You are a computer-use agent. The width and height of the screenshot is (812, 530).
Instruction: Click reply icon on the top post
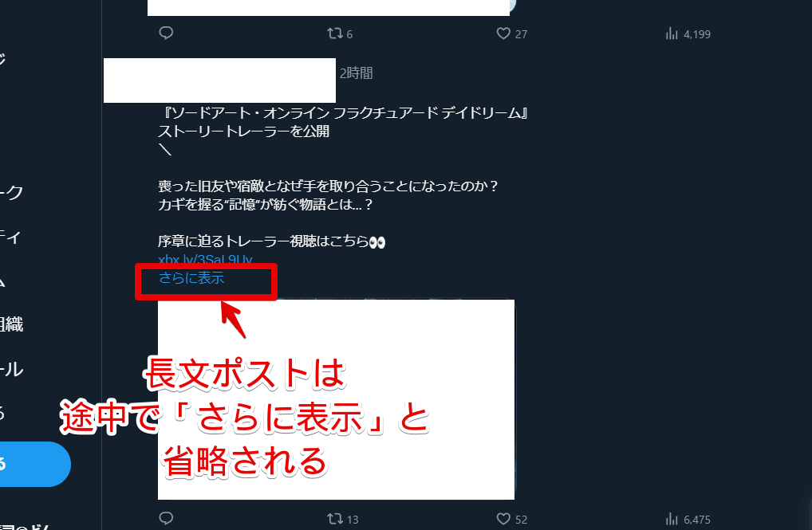tap(166, 33)
